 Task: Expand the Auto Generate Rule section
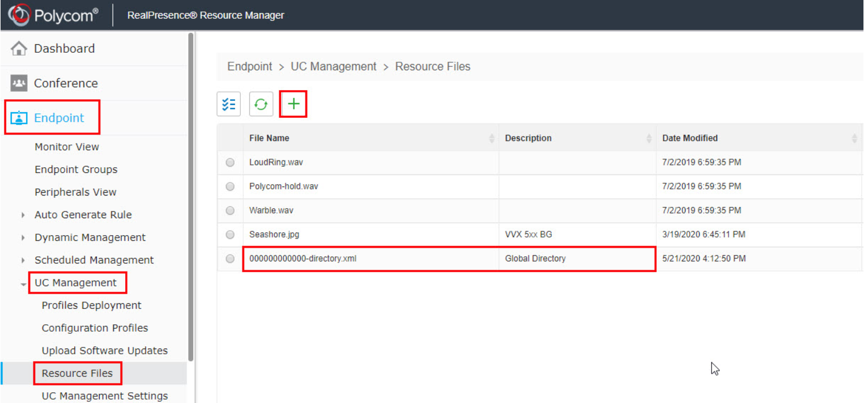pyautogui.click(x=23, y=214)
